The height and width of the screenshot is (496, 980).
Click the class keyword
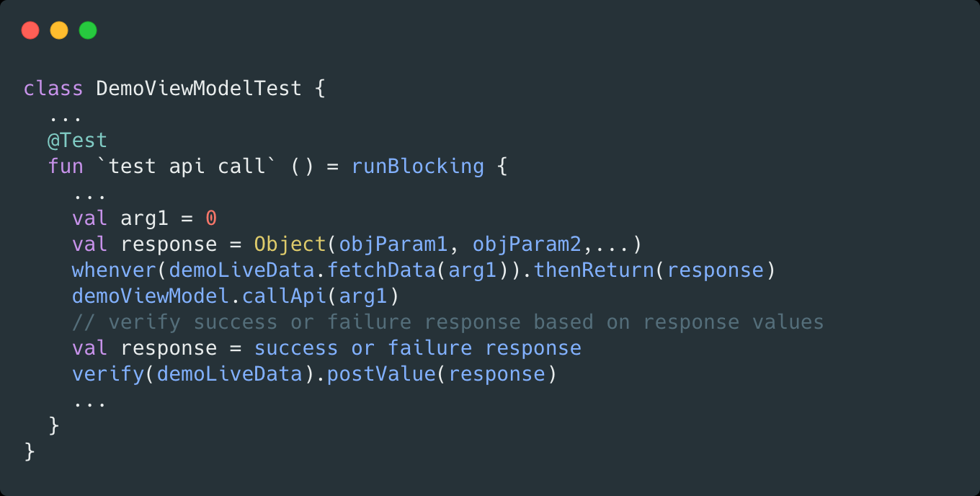coord(53,89)
